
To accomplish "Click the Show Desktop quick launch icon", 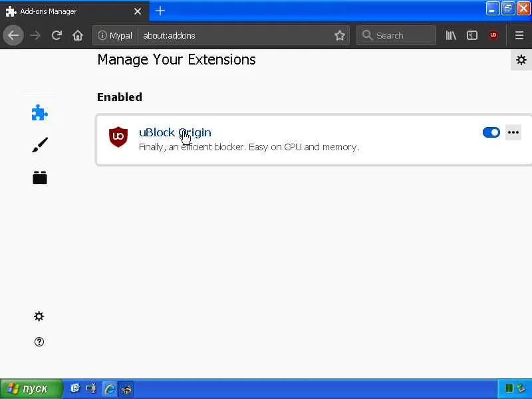I will tap(91, 388).
